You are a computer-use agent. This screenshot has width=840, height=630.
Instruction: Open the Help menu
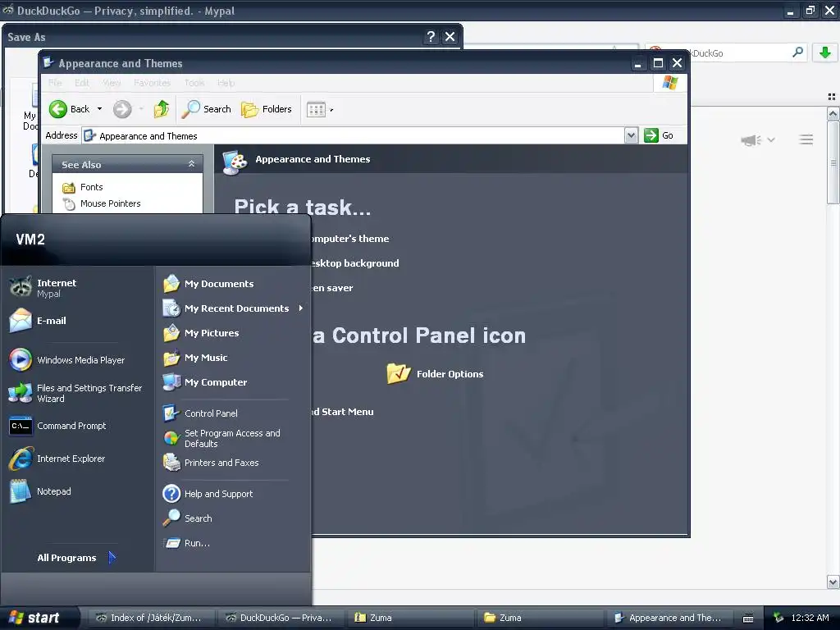click(226, 83)
